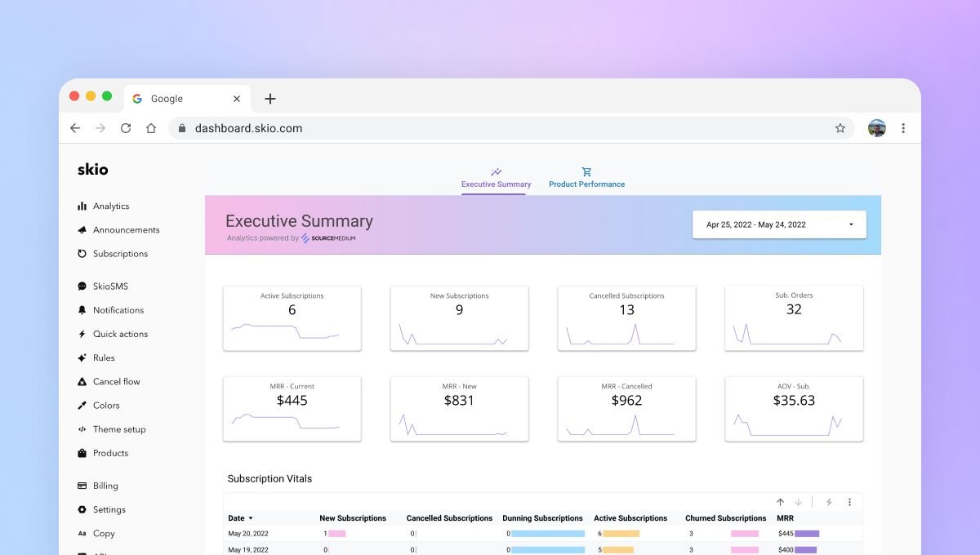Click the MRR - New card
The height and width of the screenshot is (555, 980).
pyautogui.click(x=459, y=409)
